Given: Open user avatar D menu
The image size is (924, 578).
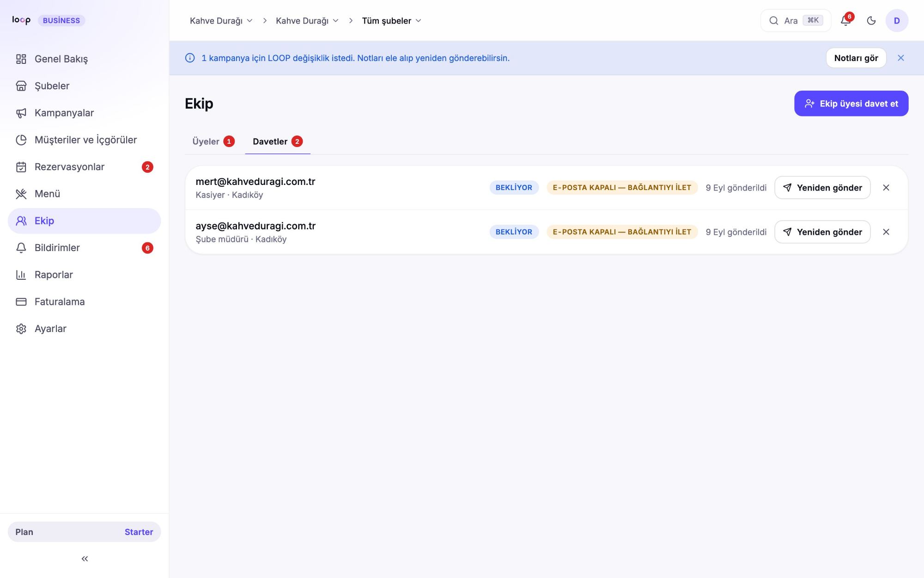Looking at the screenshot, I should point(897,20).
